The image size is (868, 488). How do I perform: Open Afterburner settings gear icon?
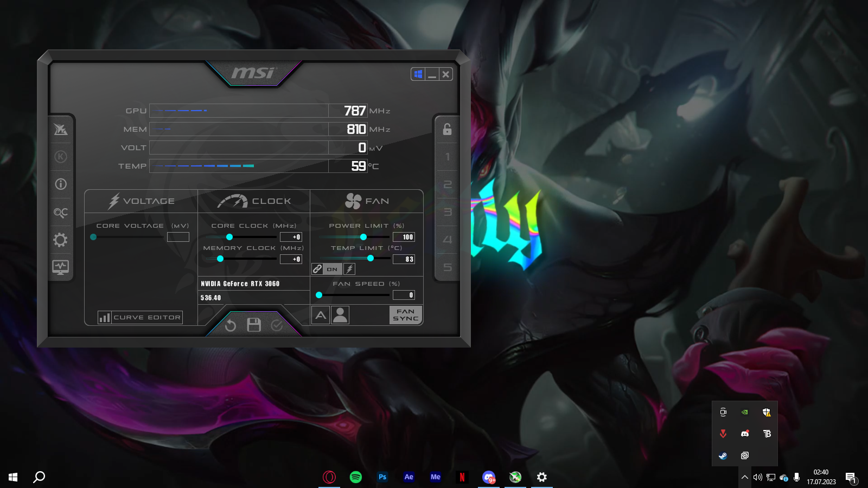(60, 240)
